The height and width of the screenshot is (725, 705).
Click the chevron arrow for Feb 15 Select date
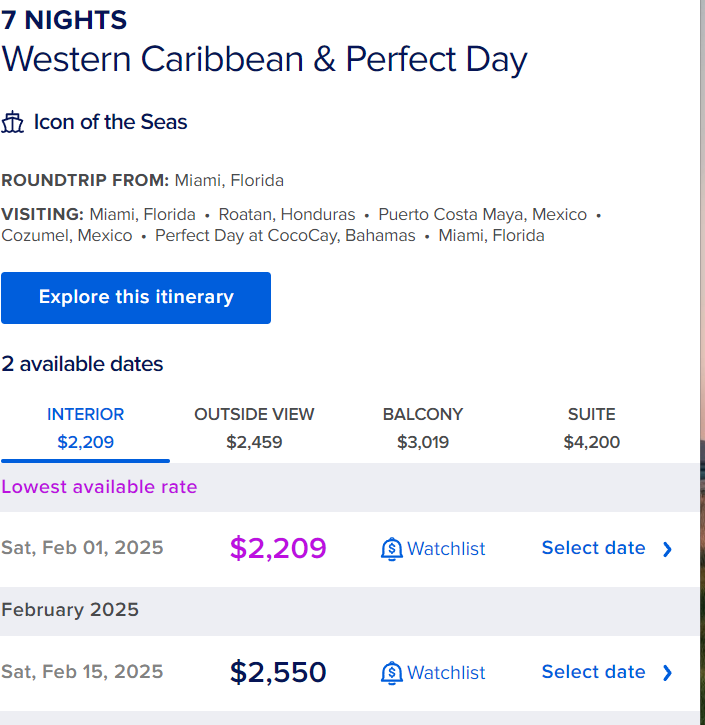click(x=667, y=673)
